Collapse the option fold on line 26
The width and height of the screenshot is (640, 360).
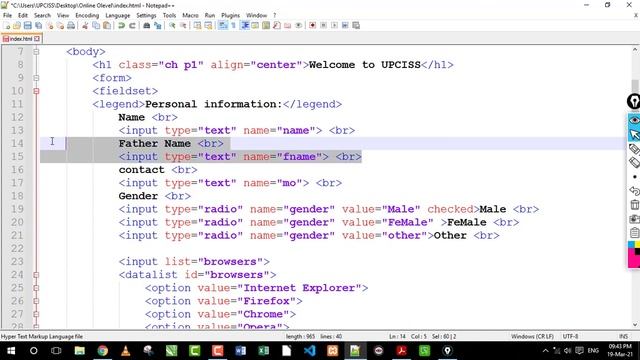[x=36, y=301]
